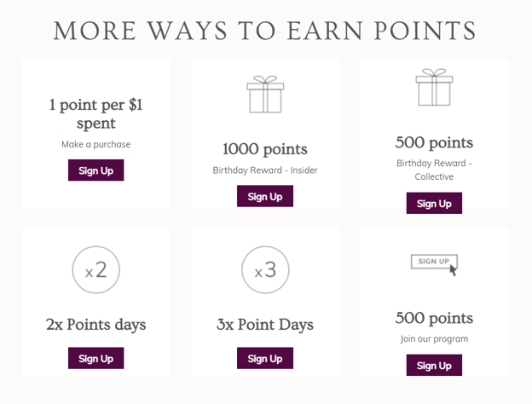Click the 'More Ways to Earn Points' heading
The width and height of the screenshot is (532, 404).
pos(265,31)
